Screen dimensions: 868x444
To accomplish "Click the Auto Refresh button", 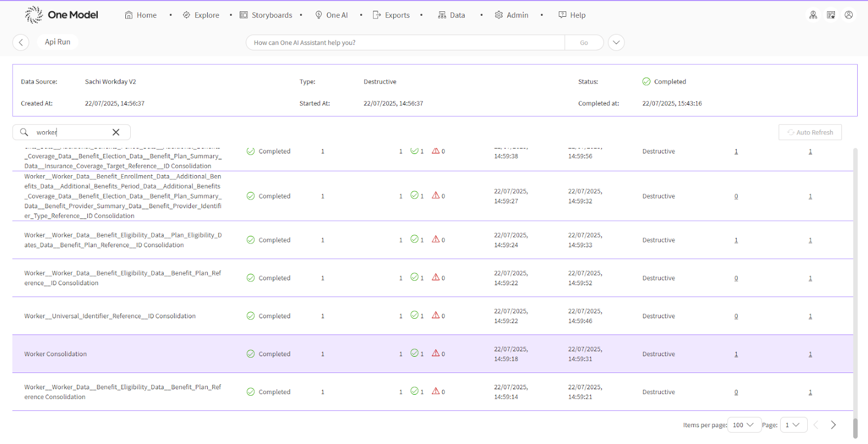I will tap(810, 132).
